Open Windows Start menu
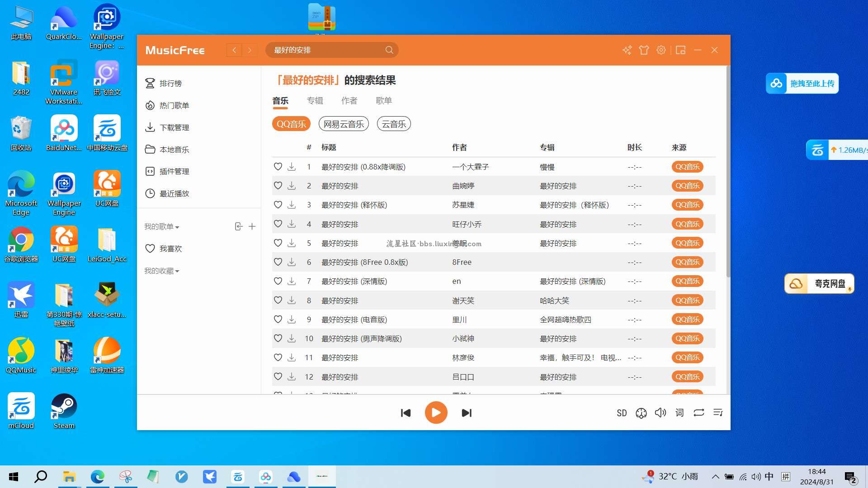The height and width of the screenshot is (488, 868). (x=14, y=477)
